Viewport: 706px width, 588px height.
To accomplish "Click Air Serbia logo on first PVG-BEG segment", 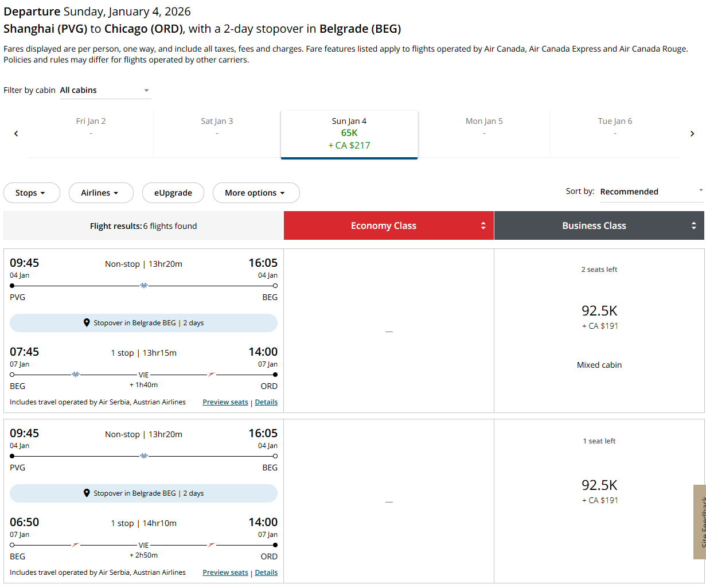I will coord(144,286).
